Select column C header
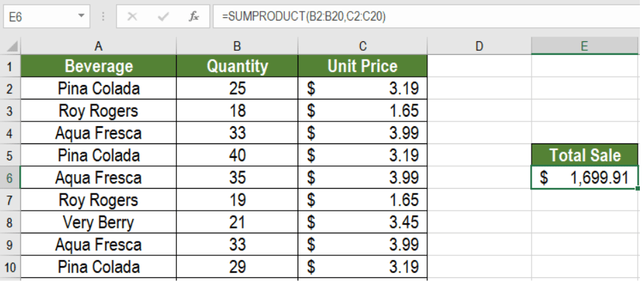Image resolution: width=644 pixels, height=282 pixels. coord(362,46)
